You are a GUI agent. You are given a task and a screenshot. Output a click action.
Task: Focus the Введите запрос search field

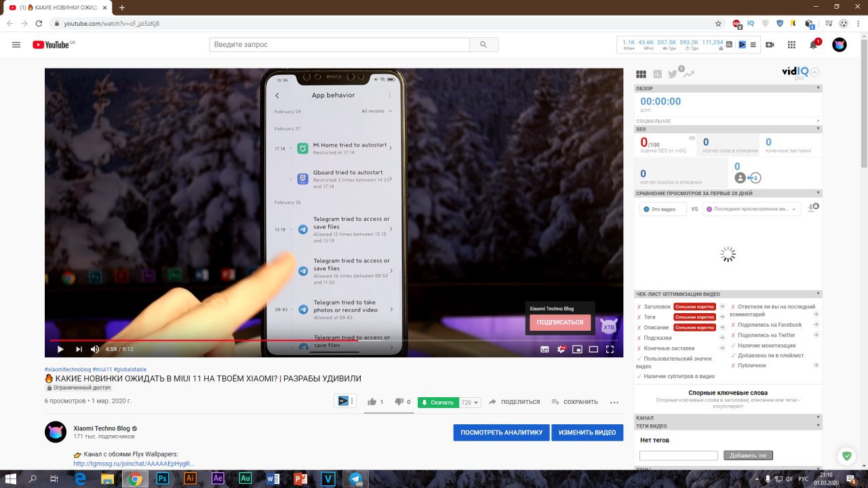click(339, 45)
